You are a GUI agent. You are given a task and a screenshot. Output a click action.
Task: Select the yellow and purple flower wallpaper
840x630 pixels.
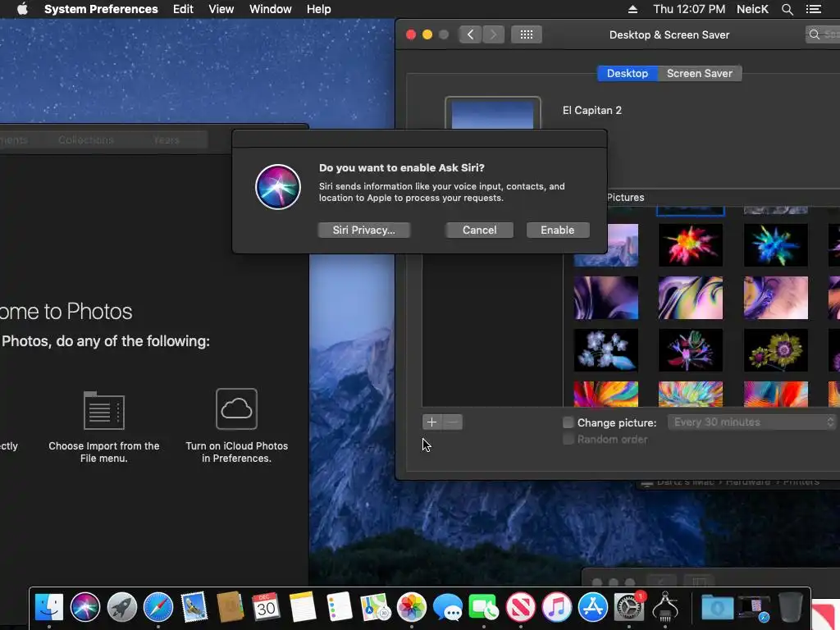(x=776, y=350)
